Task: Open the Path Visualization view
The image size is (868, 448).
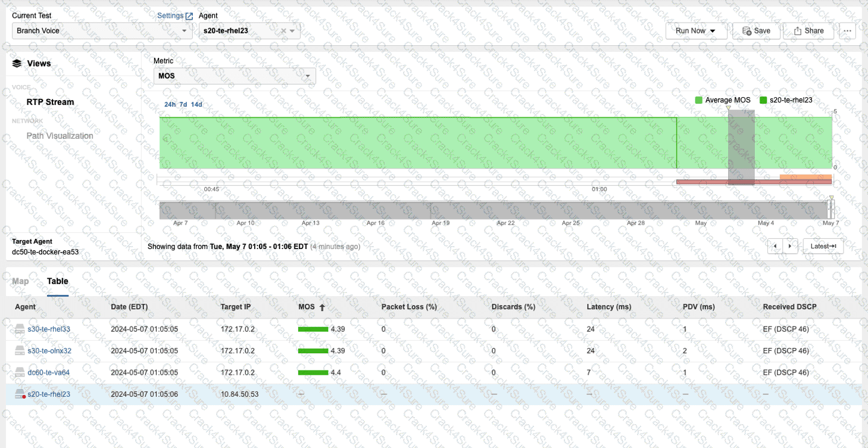Action: pos(60,136)
